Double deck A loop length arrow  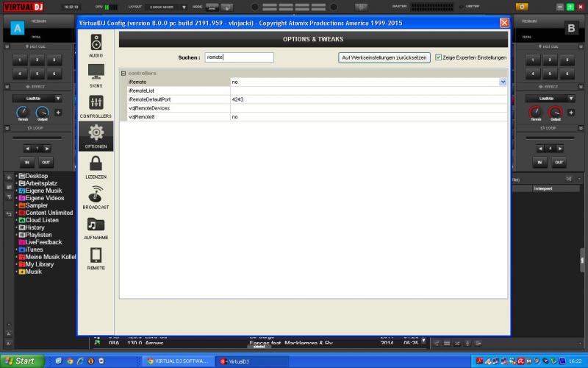[47, 149]
